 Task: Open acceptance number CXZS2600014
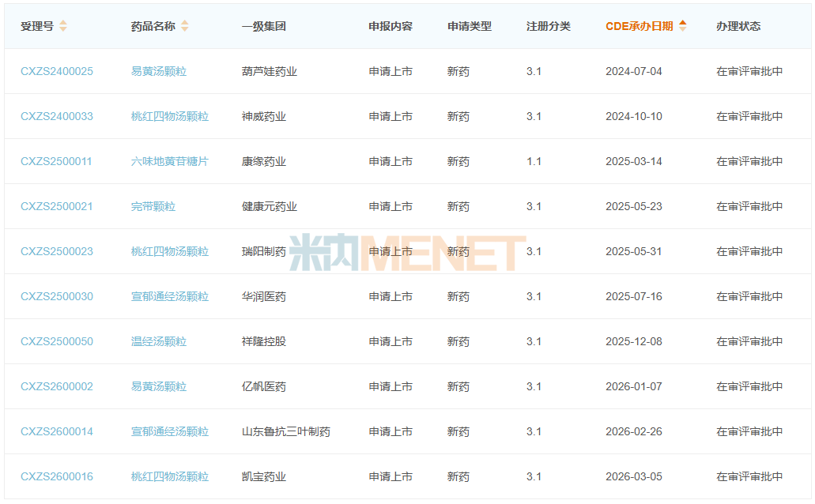57,432
